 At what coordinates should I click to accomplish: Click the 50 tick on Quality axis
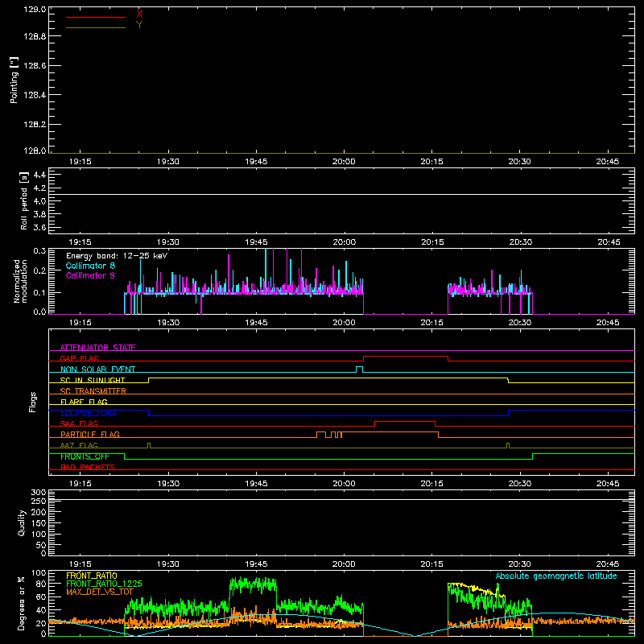41,545
